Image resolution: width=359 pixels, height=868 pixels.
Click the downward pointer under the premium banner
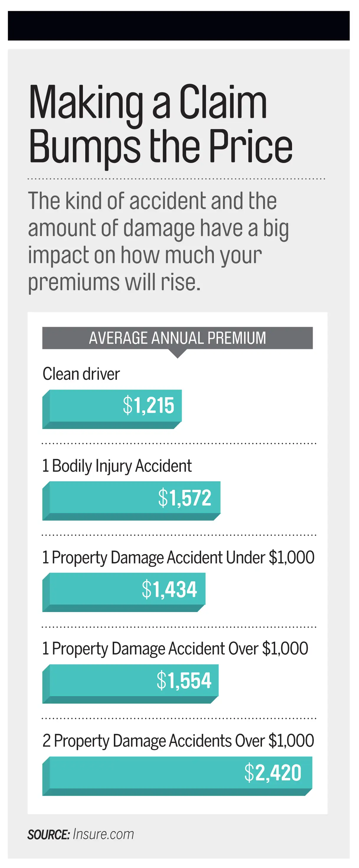tap(177, 353)
